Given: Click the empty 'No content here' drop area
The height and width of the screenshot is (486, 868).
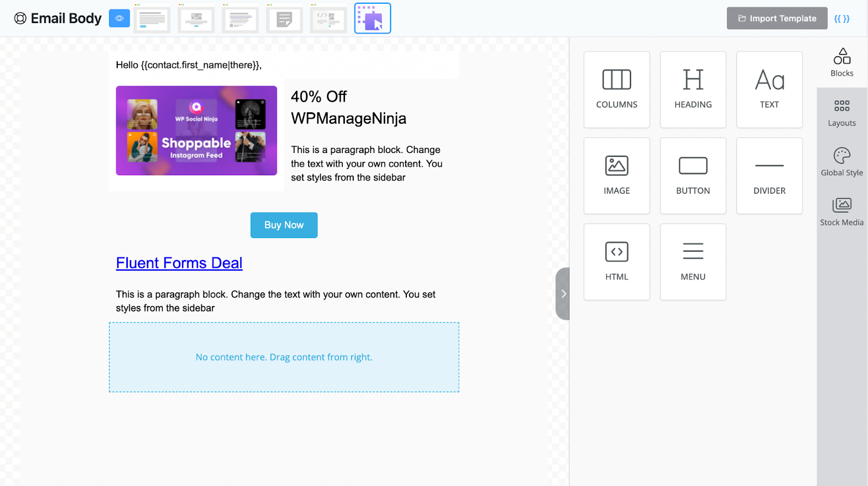Looking at the screenshot, I should click(284, 357).
